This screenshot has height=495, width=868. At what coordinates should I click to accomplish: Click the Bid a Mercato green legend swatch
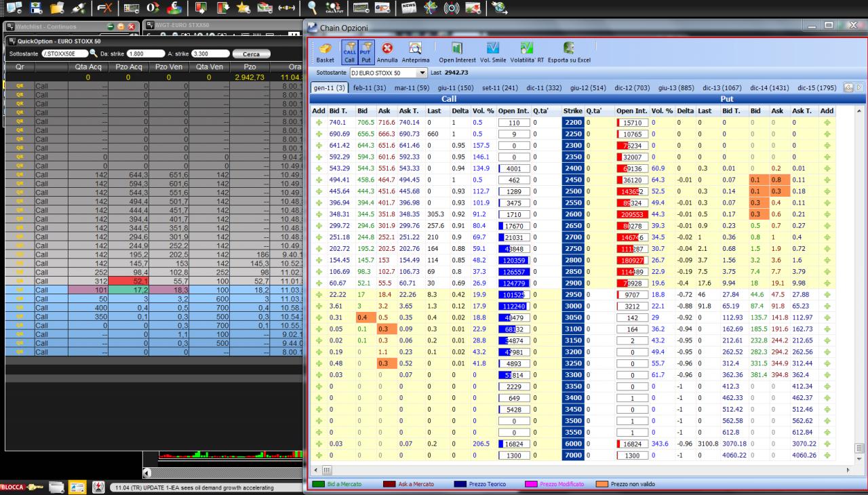317,484
